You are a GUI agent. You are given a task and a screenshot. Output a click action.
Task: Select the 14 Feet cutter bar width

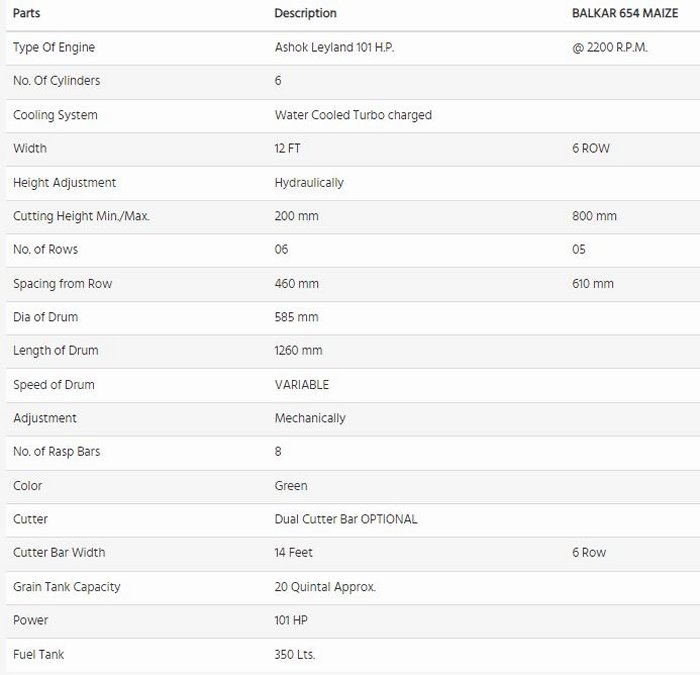[294, 552]
